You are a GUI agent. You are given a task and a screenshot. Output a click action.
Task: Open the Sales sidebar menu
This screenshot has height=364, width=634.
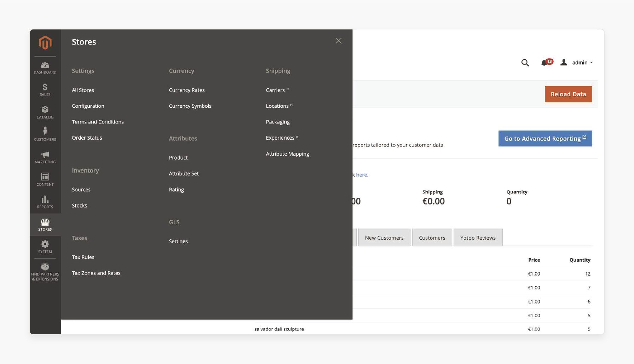[45, 90]
